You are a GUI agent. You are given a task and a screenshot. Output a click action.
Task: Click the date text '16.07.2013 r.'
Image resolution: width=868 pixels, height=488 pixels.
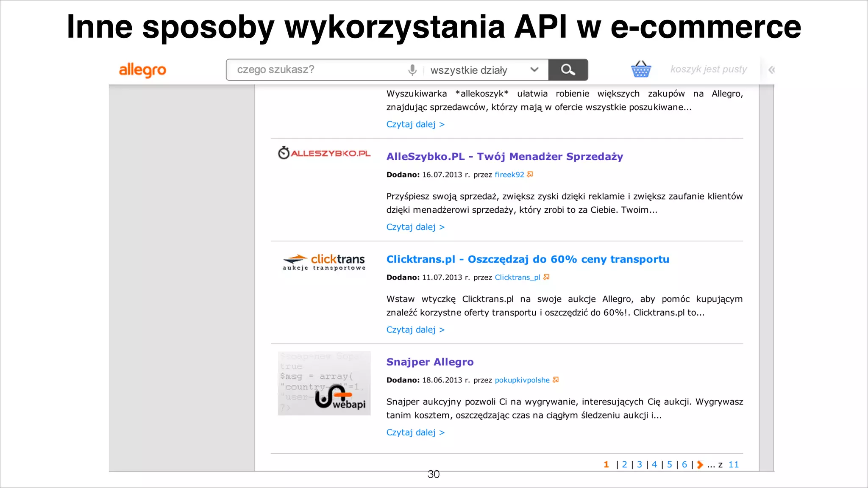(446, 175)
